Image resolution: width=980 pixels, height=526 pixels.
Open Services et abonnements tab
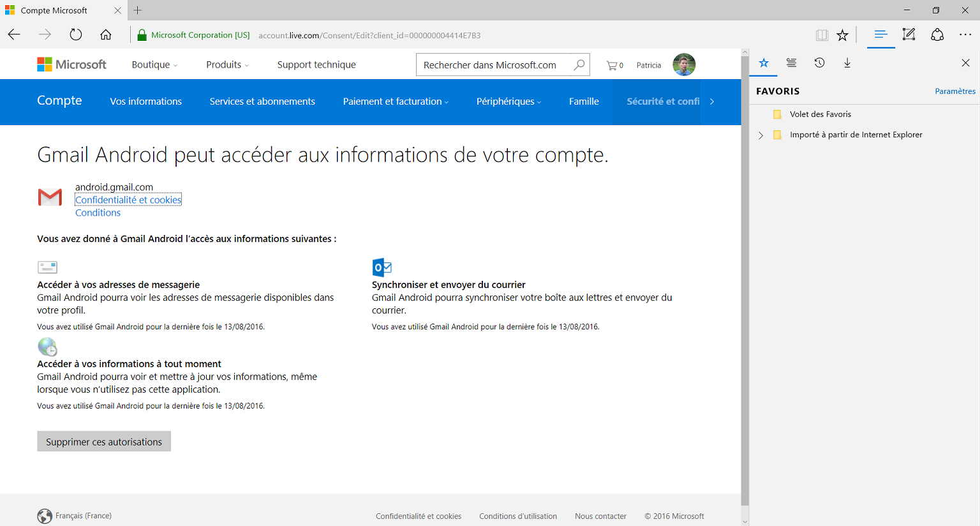coord(262,101)
